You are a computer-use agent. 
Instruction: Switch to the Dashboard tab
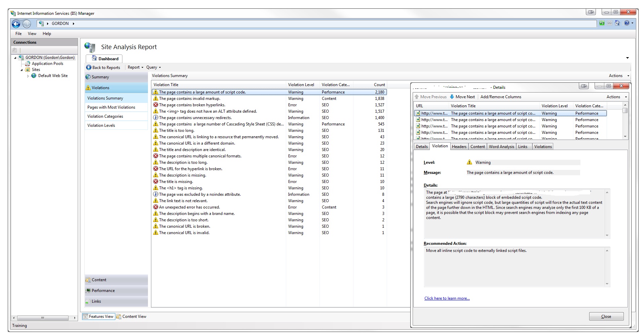click(105, 59)
